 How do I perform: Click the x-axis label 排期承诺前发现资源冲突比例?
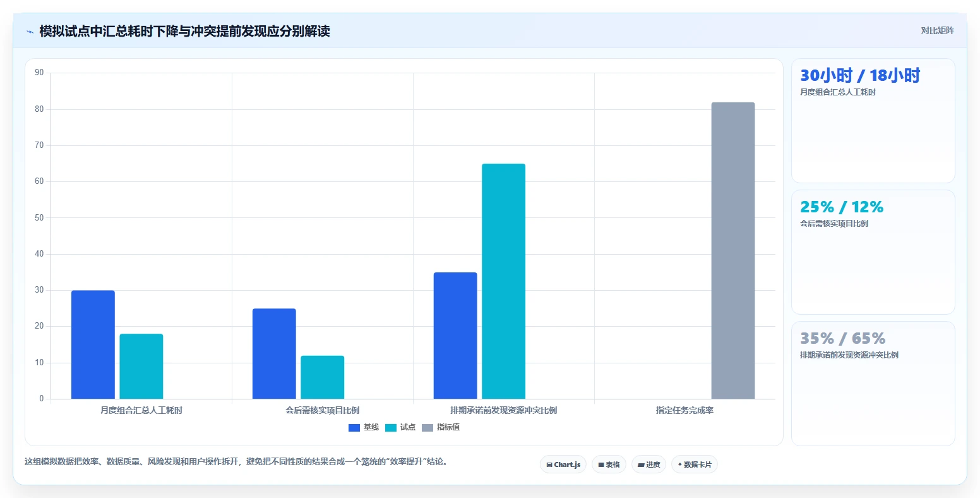pyautogui.click(x=504, y=410)
